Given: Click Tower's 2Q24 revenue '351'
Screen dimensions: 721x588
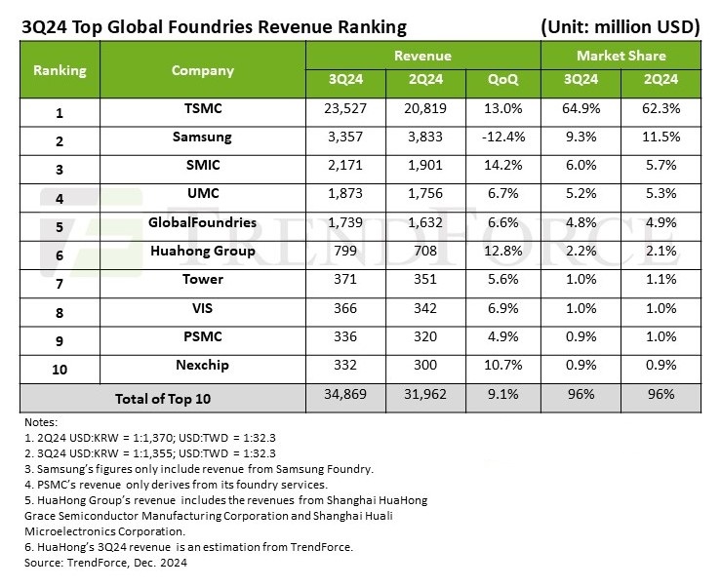Looking at the screenshot, I should click(425, 279).
